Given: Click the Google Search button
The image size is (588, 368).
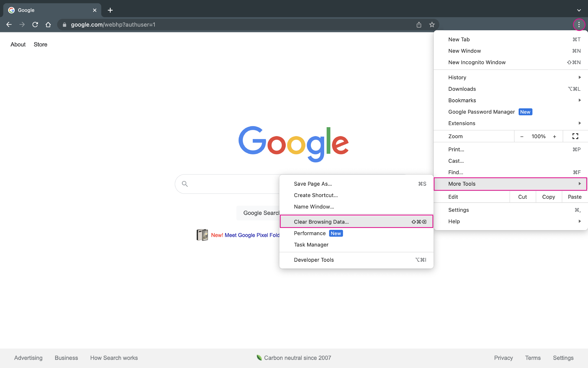Looking at the screenshot, I should pos(258,213).
